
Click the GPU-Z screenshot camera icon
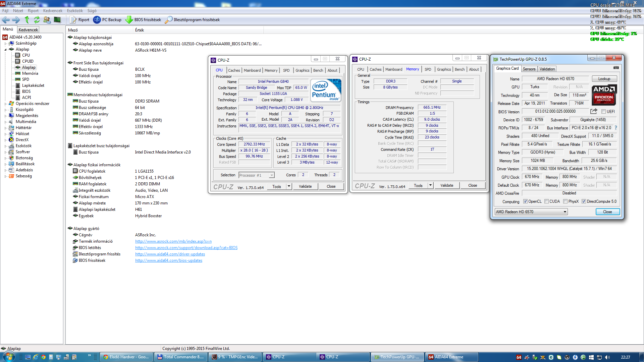[616, 68]
